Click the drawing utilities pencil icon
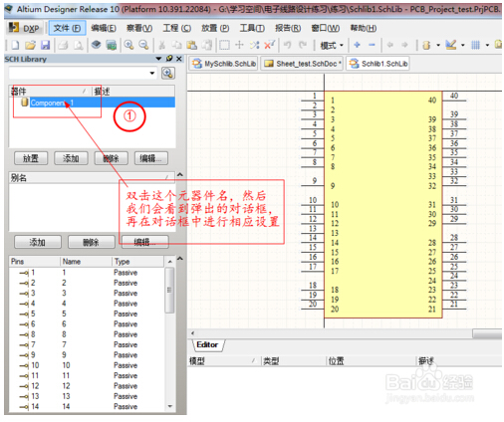This screenshot has height=422, width=504. coord(450,45)
